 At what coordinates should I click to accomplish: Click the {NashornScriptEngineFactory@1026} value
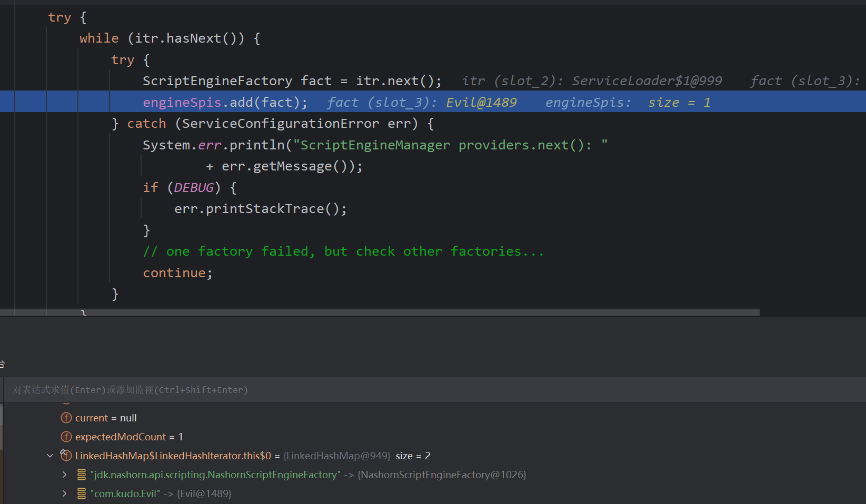pos(442,475)
